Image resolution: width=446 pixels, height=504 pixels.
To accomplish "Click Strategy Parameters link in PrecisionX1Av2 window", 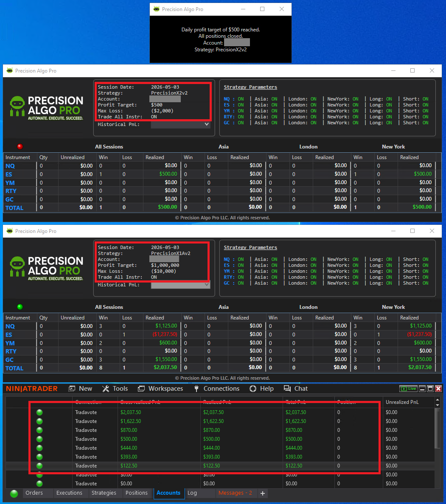I will click(250, 247).
